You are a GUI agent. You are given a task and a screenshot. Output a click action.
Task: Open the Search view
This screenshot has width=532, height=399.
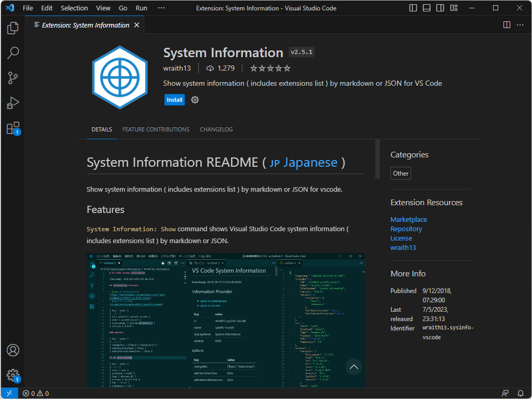pos(12,53)
